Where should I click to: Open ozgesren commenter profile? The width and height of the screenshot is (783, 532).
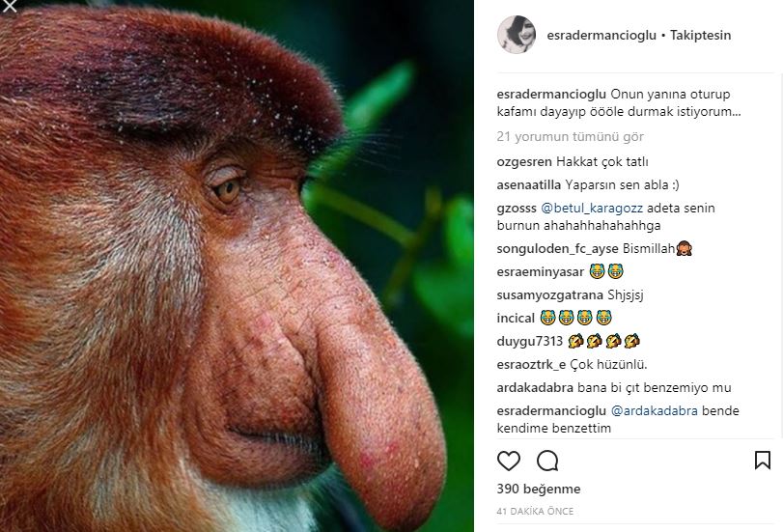point(523,162)
